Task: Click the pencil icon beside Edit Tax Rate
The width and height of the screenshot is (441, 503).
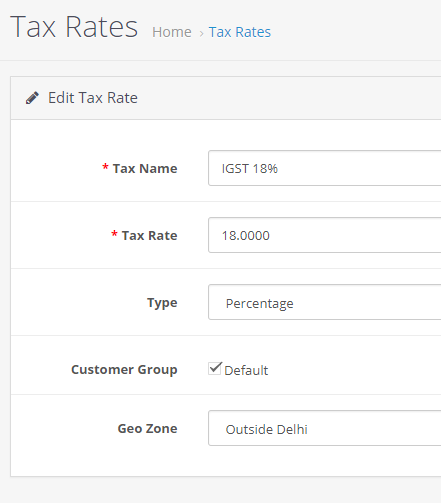Action: click(32, 98)
